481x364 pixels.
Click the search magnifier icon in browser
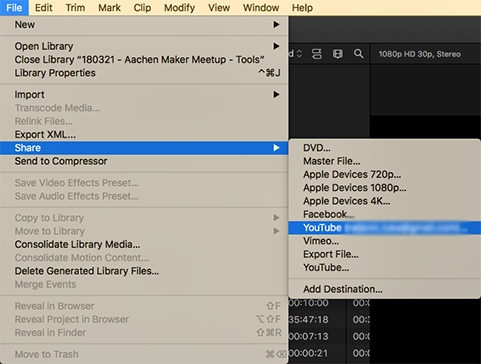tap(359, 54)
